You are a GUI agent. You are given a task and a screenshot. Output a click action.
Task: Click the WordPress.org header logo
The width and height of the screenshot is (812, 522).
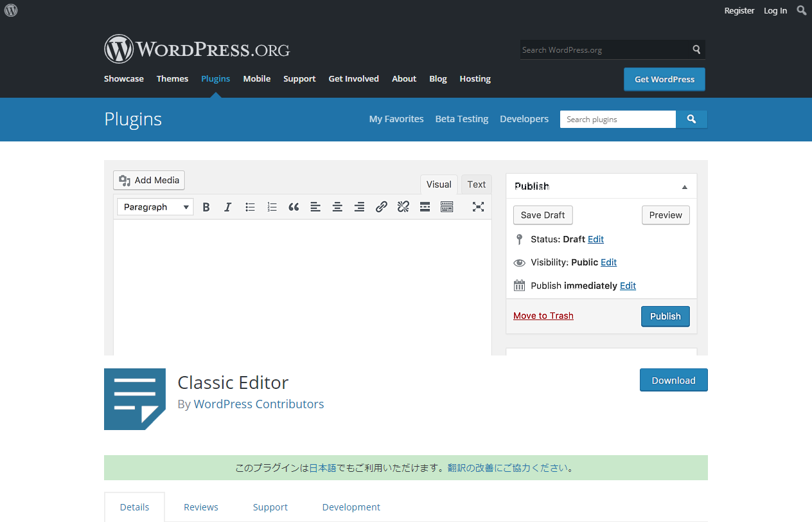[197, 49]
